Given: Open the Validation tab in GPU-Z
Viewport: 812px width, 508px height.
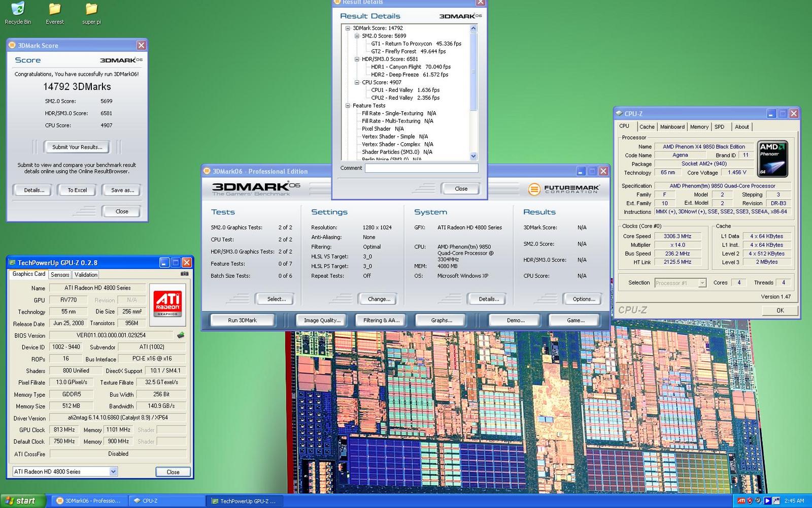Looking at the screenshot, I should point(86,275).
